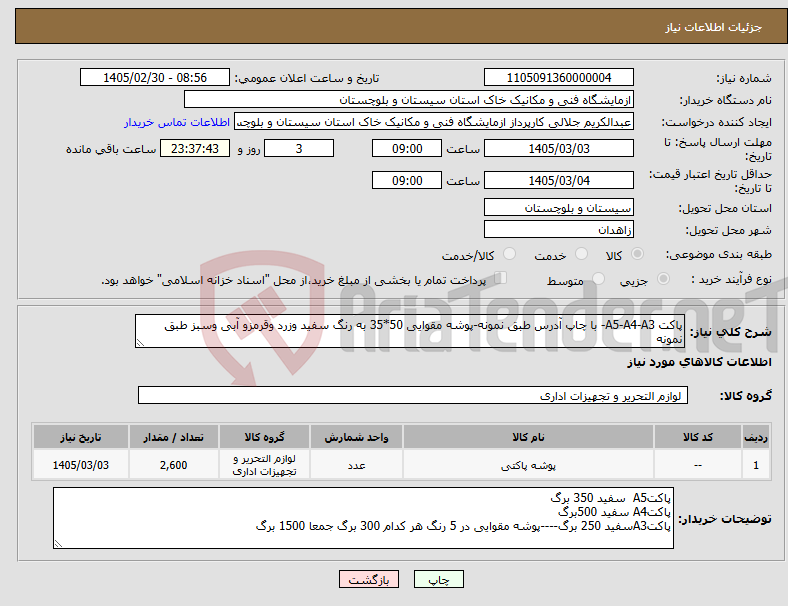Click the item name cell پوشه پاکتی

528,465
